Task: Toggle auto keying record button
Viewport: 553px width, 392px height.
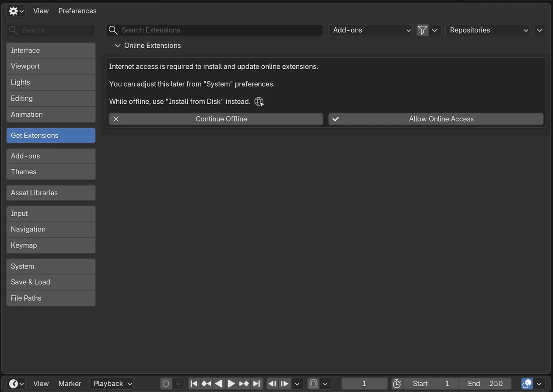Action: tap(166, 384)
